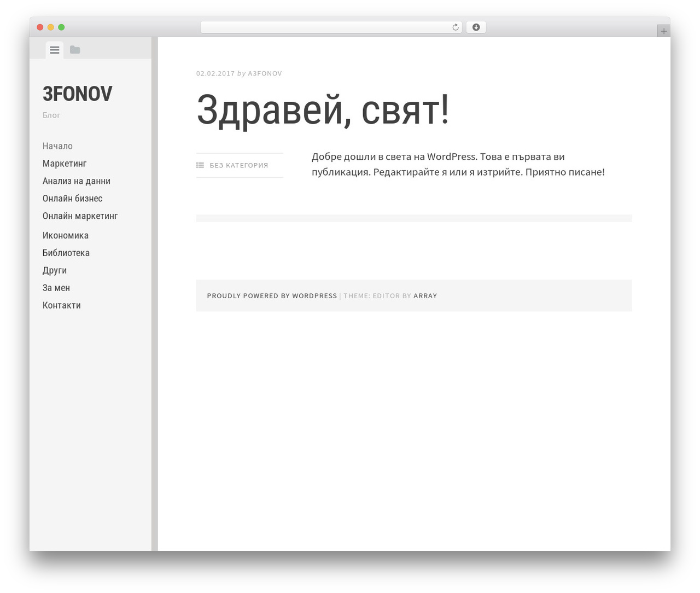
Task: Choose Икономика in the sidebar
Action: 66,235
